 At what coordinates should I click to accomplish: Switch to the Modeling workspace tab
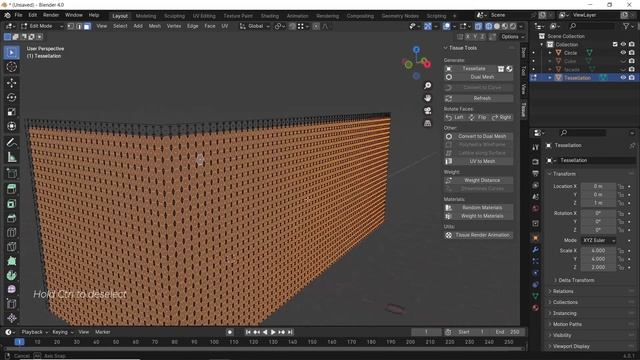coord(146,16)
